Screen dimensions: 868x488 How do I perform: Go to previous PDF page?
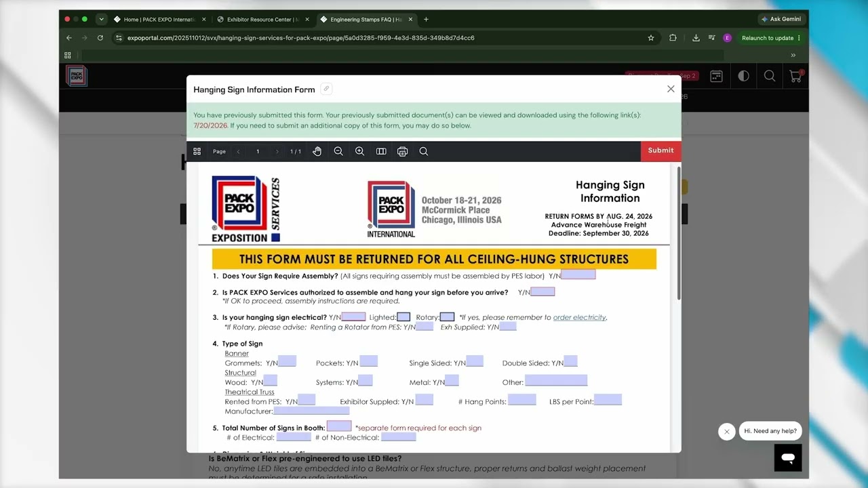pos(238,151)
